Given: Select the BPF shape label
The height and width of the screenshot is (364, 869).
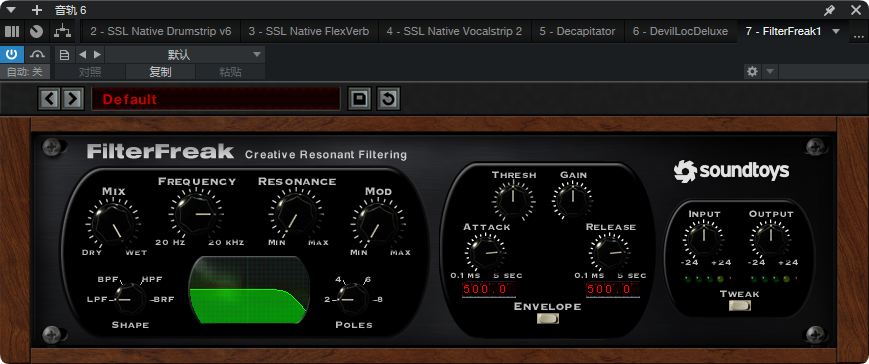Looking at the screenshot, I should [x=108, y=279].
